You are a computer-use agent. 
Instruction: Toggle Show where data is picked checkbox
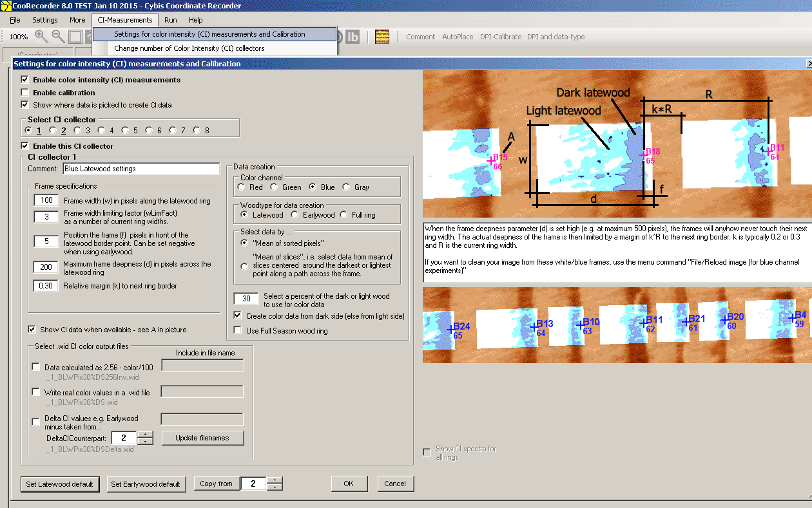point(25,104)
